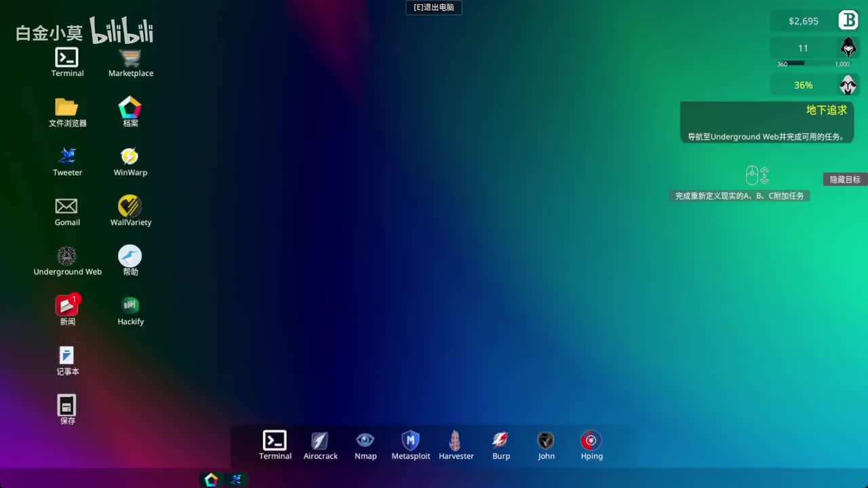The width and height of the screenshot is (868, 488).
Task: Launch the Hackify music icon
Action: 130,305
